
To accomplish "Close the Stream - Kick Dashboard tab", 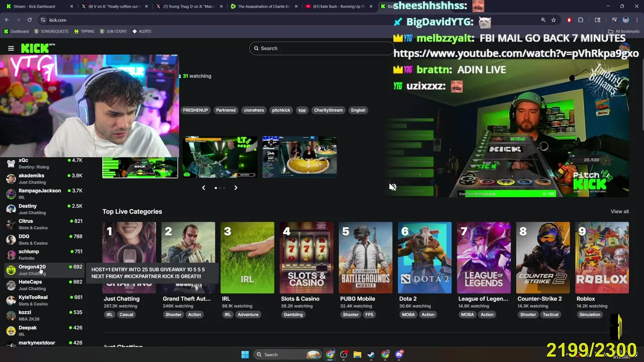I will pyautogui.click(x=71, y=7).
